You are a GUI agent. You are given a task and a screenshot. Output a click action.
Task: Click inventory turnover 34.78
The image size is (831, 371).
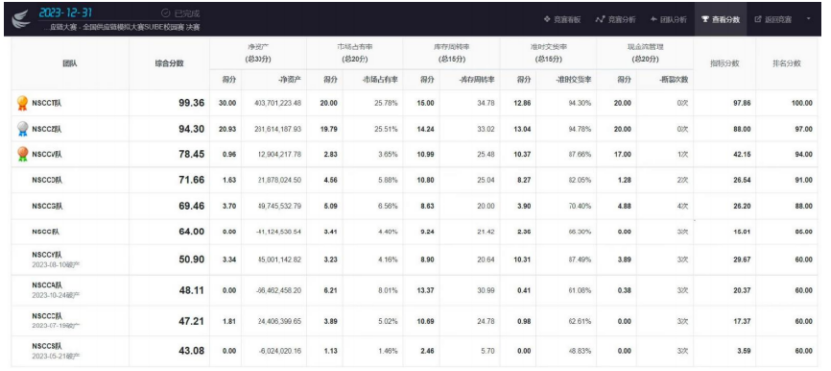click(x=486, y=103)
